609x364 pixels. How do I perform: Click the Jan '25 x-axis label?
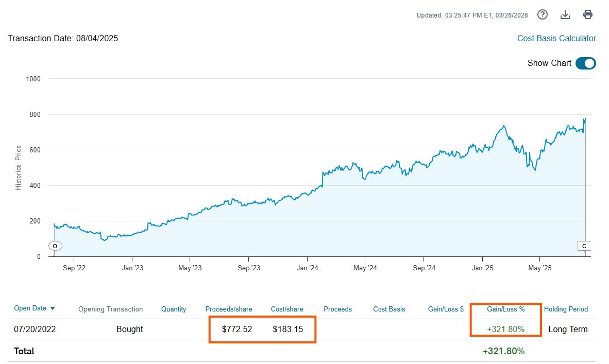tap(482, 268)
